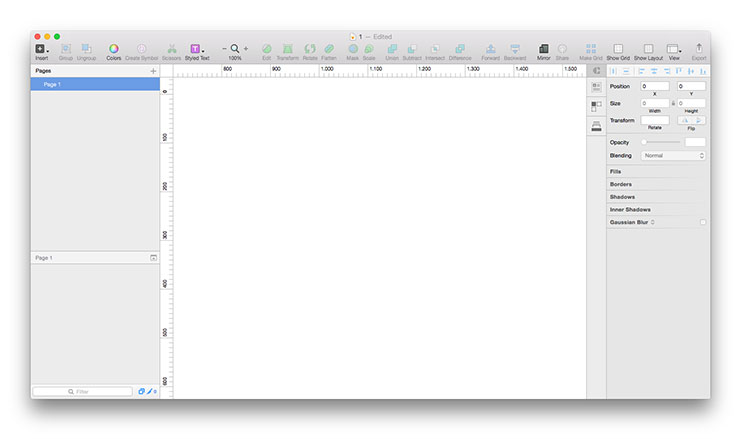Toggle Show Layout

tap(648, 49)
